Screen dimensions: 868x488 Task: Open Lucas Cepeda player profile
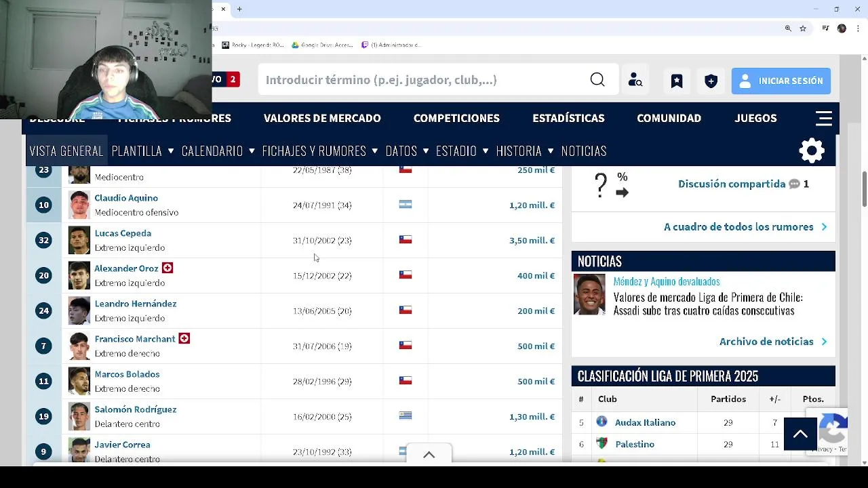click(123, 233)
